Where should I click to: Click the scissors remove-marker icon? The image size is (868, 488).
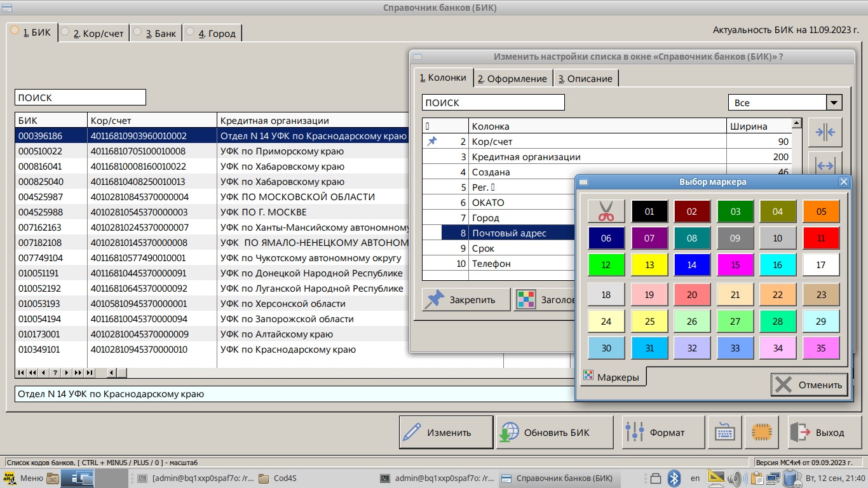coord(606,212)
